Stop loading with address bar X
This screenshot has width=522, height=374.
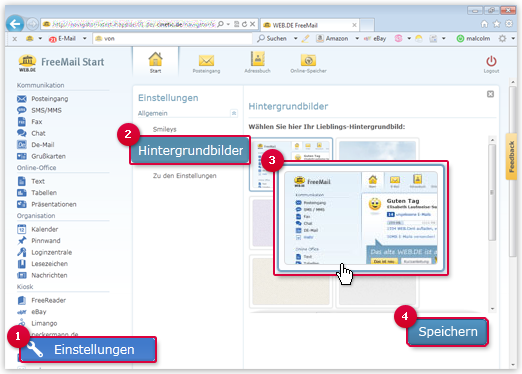pos(252,24)
